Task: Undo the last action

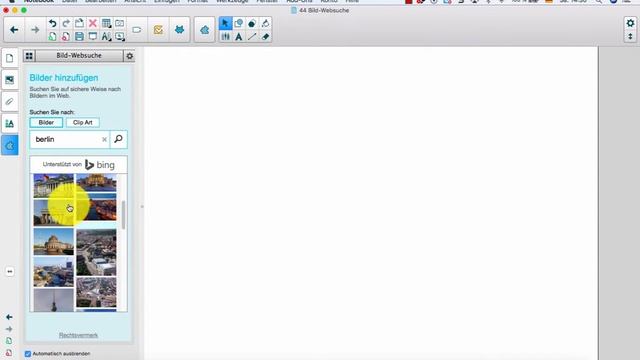Action: click(52, 23)
